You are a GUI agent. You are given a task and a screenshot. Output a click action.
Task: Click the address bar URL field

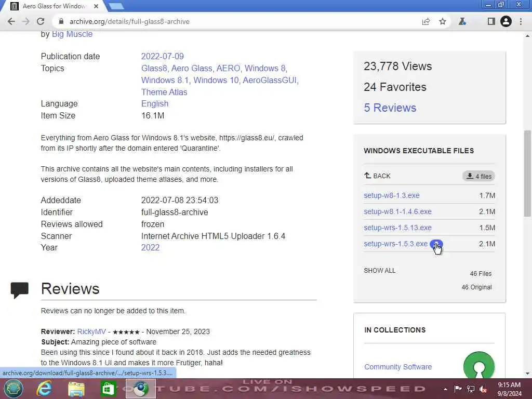click(x=237, y=21)
